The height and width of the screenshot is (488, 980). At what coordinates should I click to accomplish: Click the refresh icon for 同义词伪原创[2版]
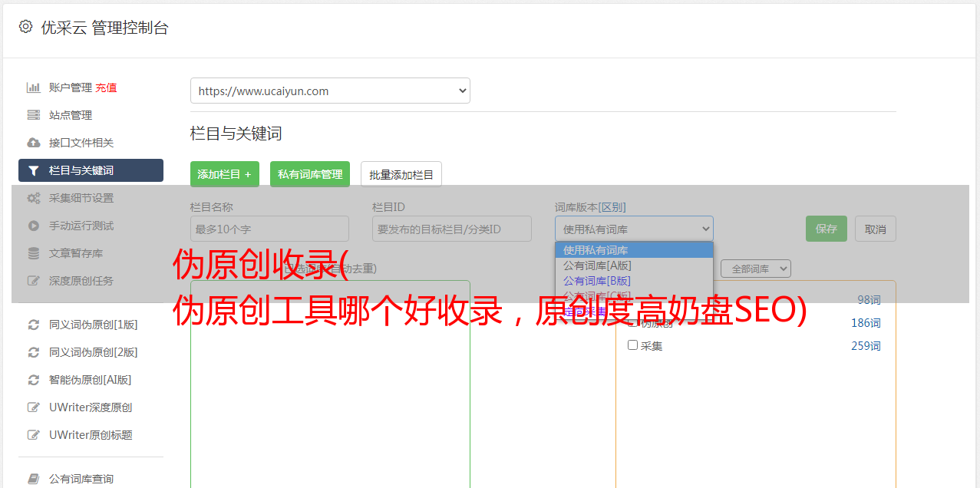[34, 352]
